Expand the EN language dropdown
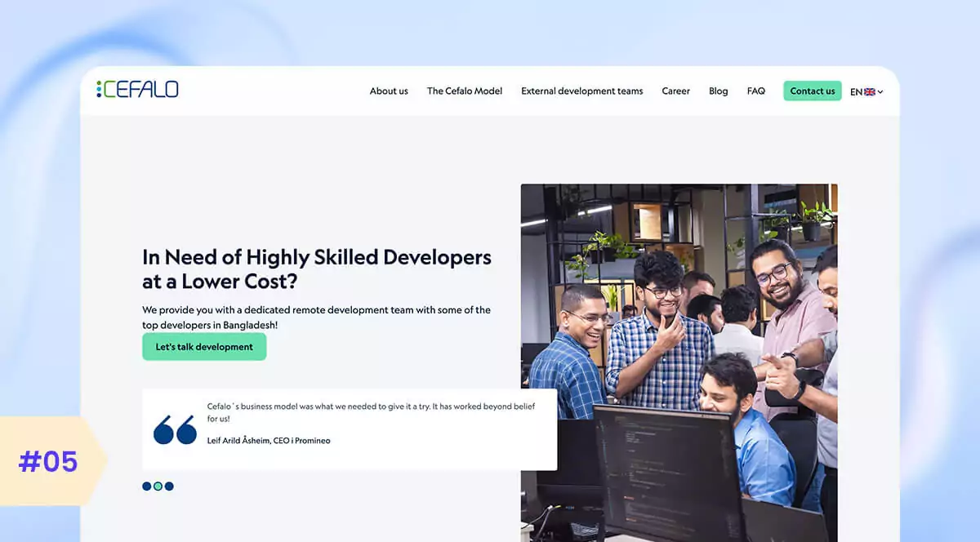 click(866, 91)
